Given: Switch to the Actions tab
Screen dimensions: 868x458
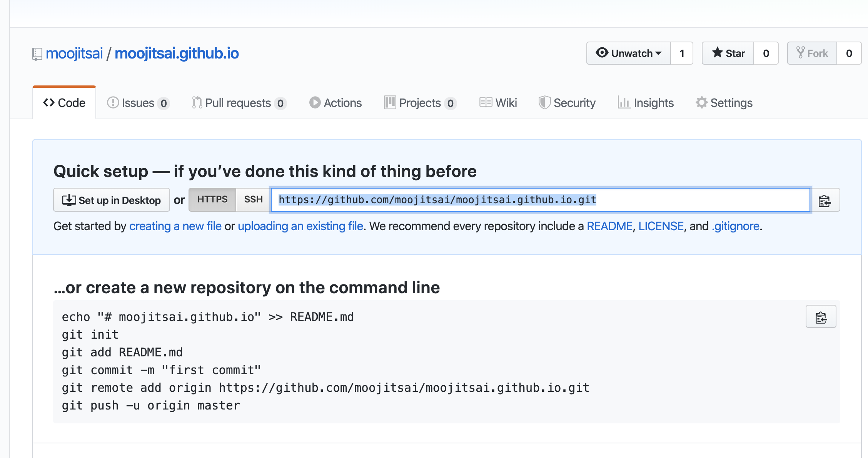Looking at the screenshot, I should 336,103.
